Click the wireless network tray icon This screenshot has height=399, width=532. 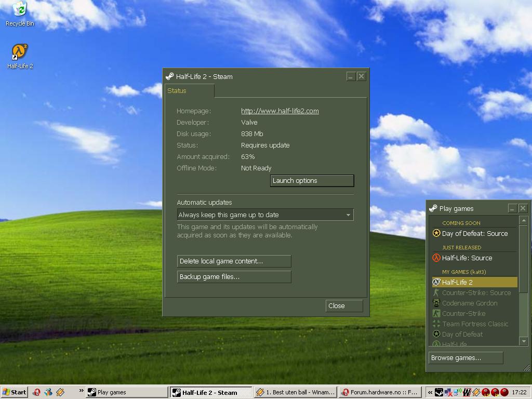coord(457,392)
